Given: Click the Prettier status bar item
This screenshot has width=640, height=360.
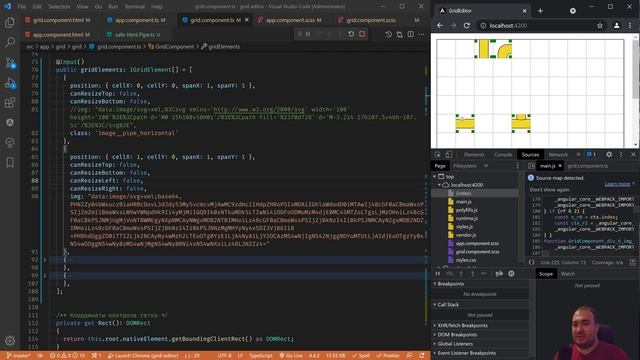Looking at the screenshot, I should coord(388,356).
